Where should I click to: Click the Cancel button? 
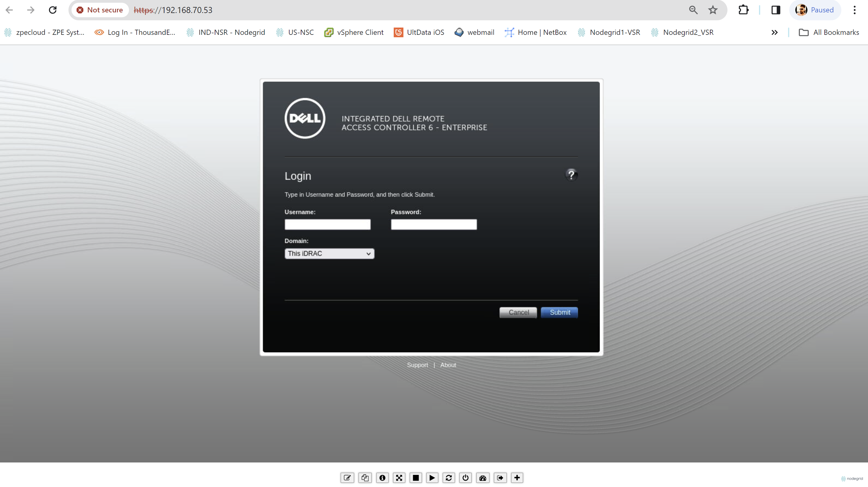518,313
